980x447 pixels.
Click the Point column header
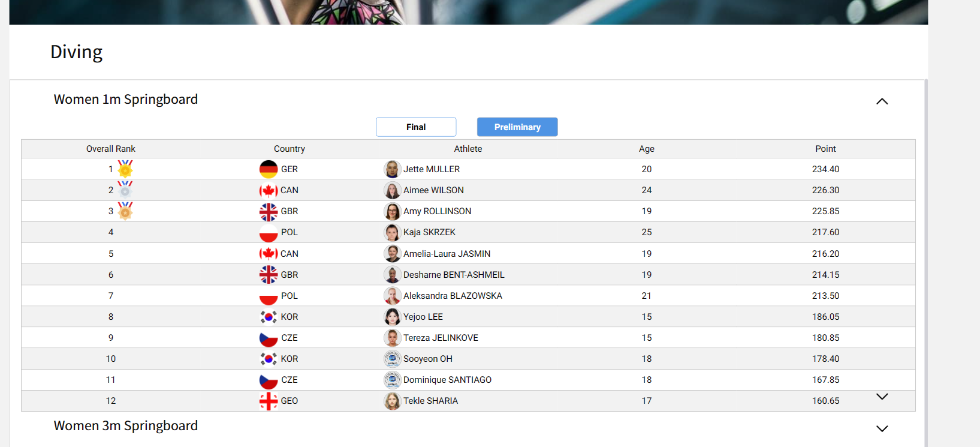tap(825, 149)
